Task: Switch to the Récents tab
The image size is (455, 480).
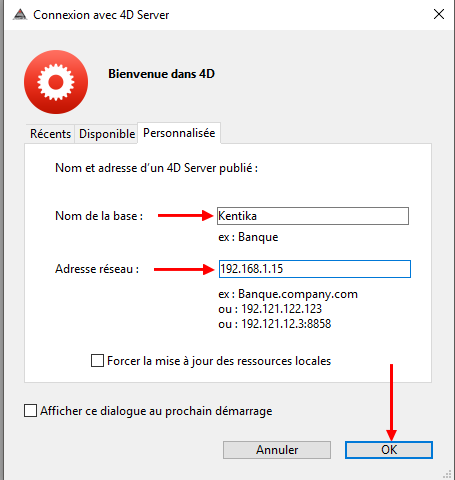Action: [x=50, y=134]
